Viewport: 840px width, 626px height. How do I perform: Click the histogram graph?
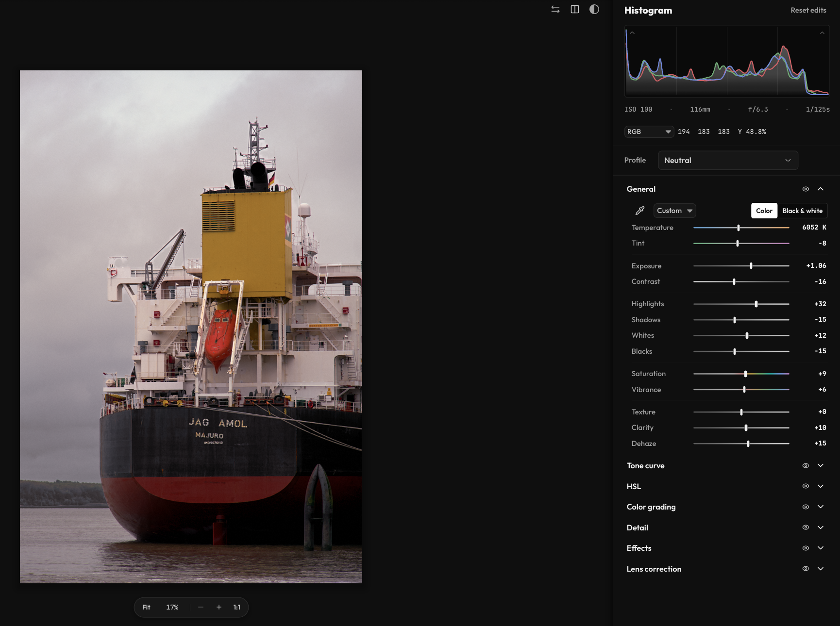(727, 61)
